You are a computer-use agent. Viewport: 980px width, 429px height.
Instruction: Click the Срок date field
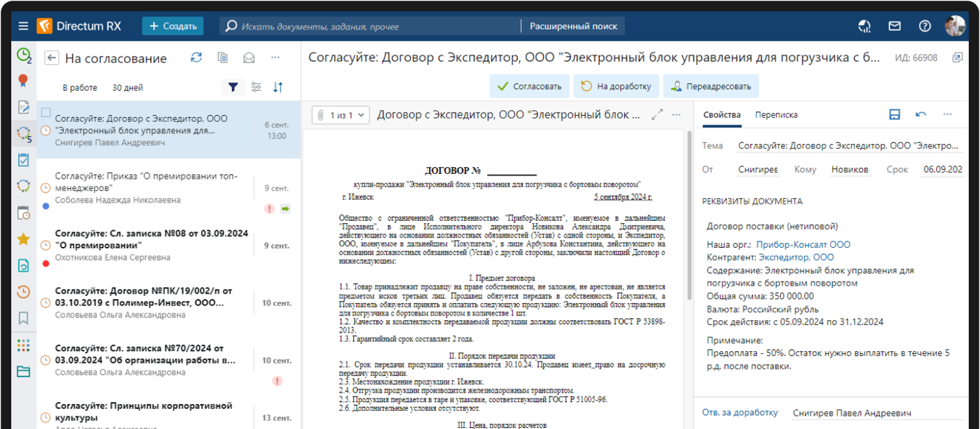[x=942, y=170]
